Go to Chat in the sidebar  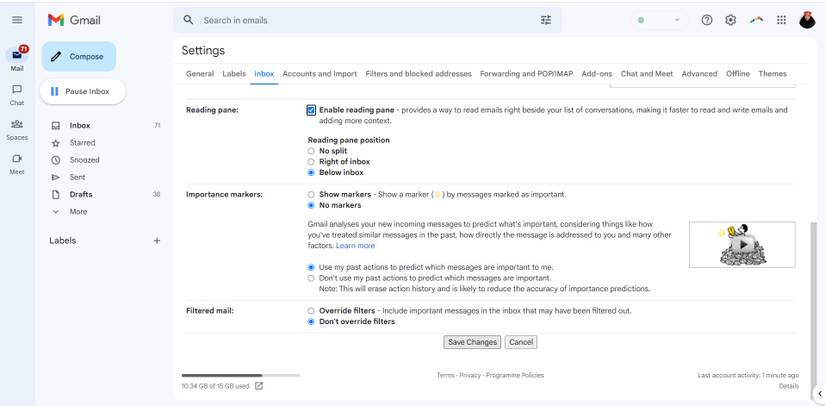click(17, 94)
